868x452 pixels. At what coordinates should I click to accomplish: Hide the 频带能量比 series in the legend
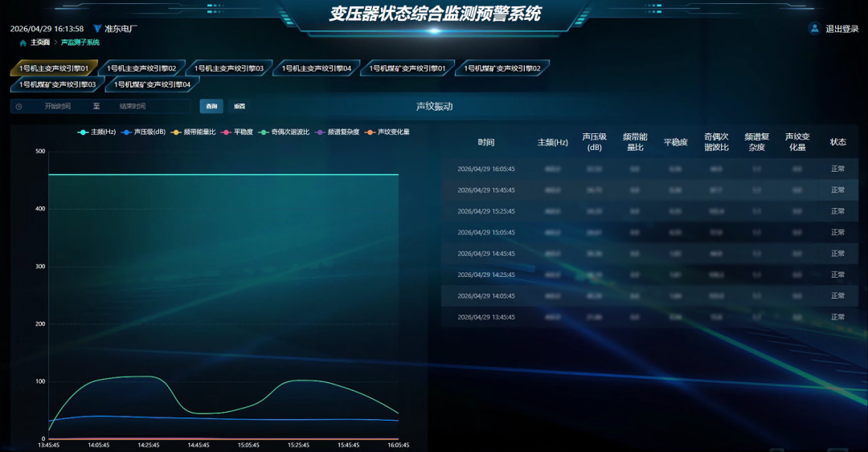click(x=193, y=132)
